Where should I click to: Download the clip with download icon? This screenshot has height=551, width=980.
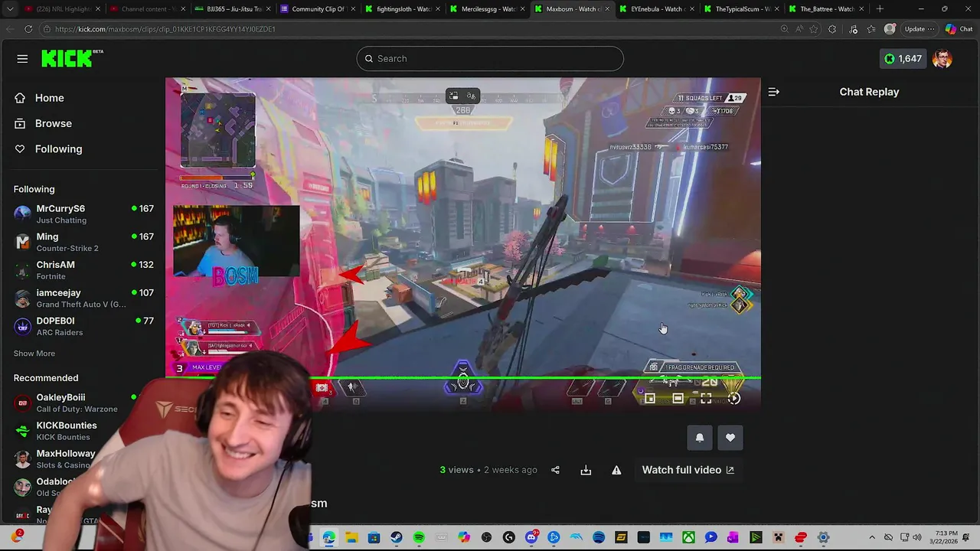click(586, 470)
